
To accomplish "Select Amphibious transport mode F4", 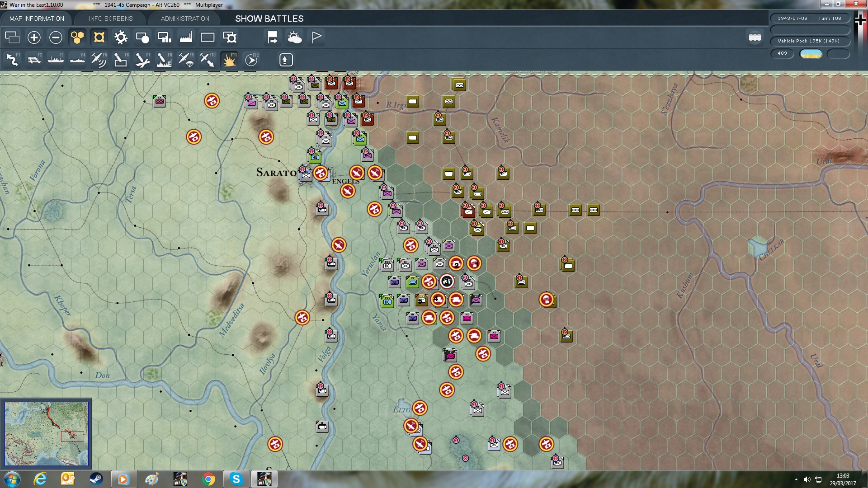I will [77, 60].
